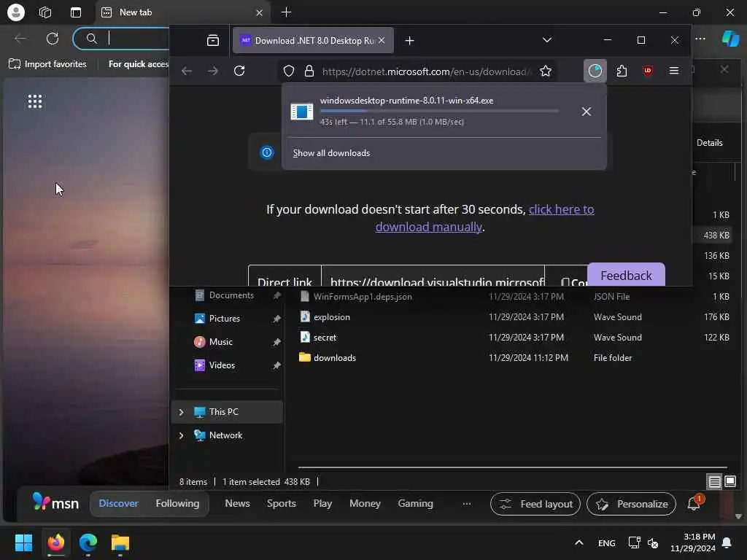This screenshot has width=747, height=560.
Task: Open Firefox extensions puzzle icon
Action: [x=622, y=71]
